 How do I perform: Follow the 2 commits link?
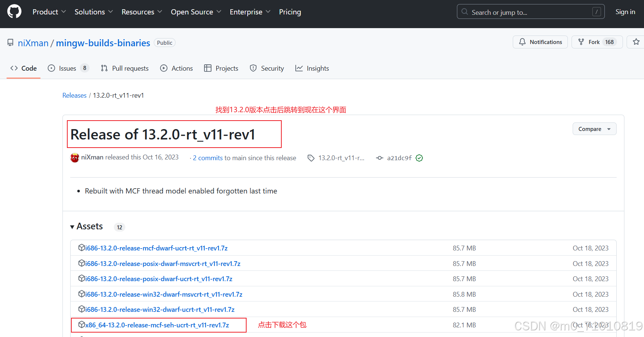click(207, 158)
